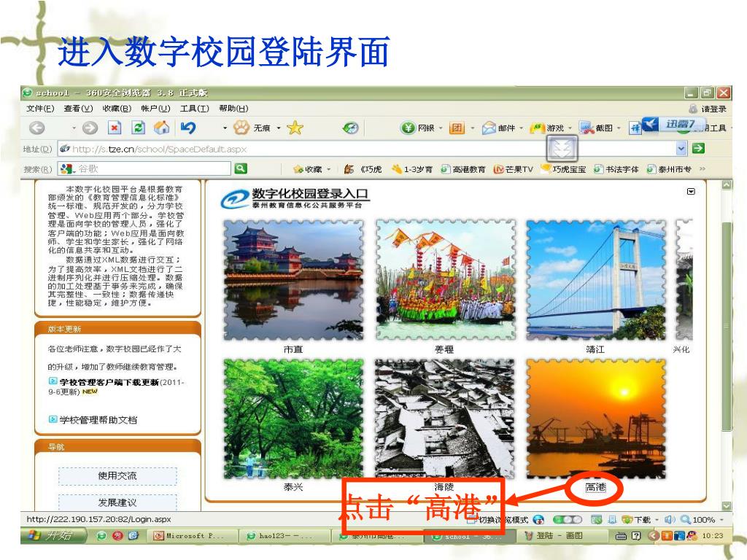Toggle the green switch in the status bar
The height and width of the screenshot is (560, 747).
[568, 519]
